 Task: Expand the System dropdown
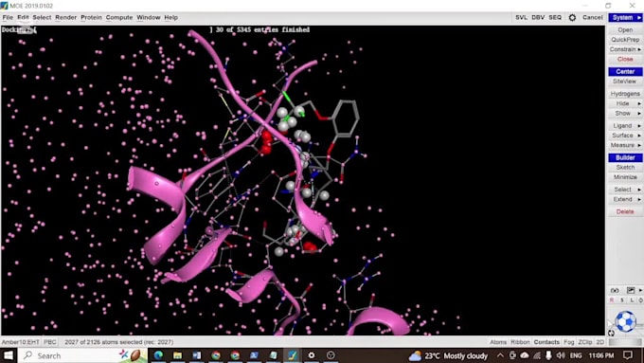tap(625, 17)
